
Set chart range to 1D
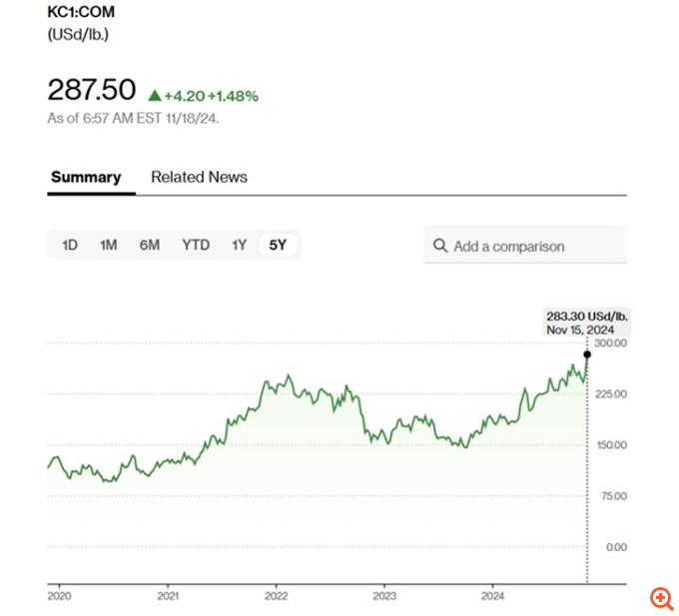(x=70, y=245)
